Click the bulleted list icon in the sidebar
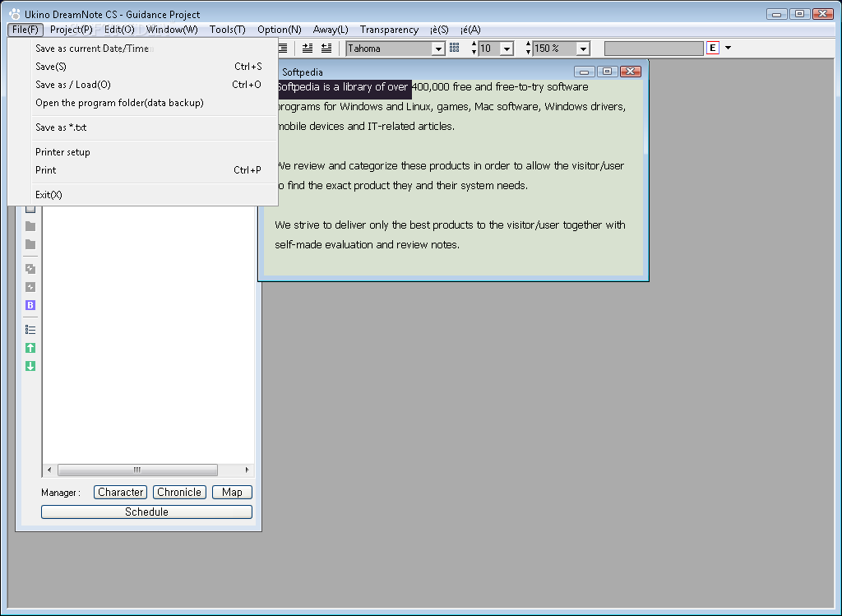842x616 pixels. pyautogui.click(x=30, y=330)
